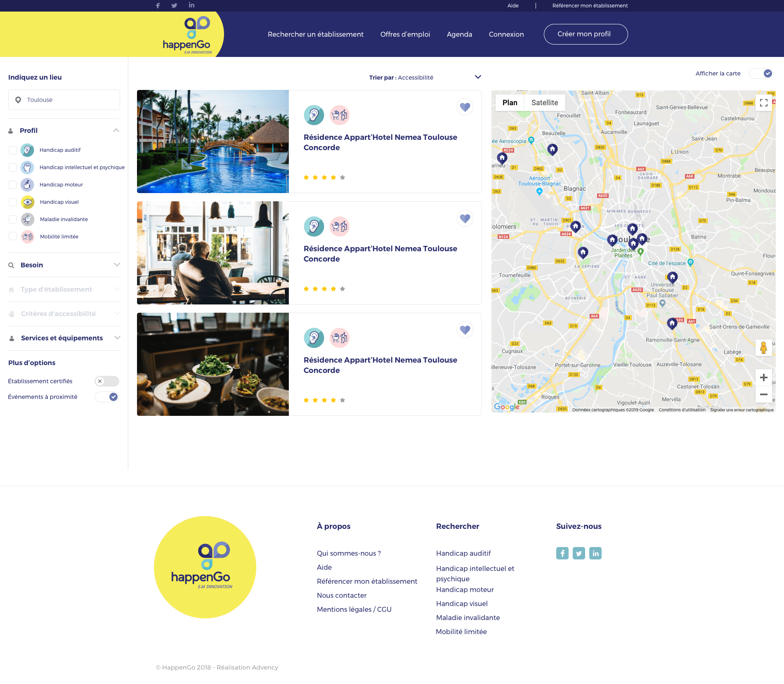The width and height of the screenshot is (784, 684).
Task: Click Maladie invalidante icon in Profil filter
Action: point(27,219)
